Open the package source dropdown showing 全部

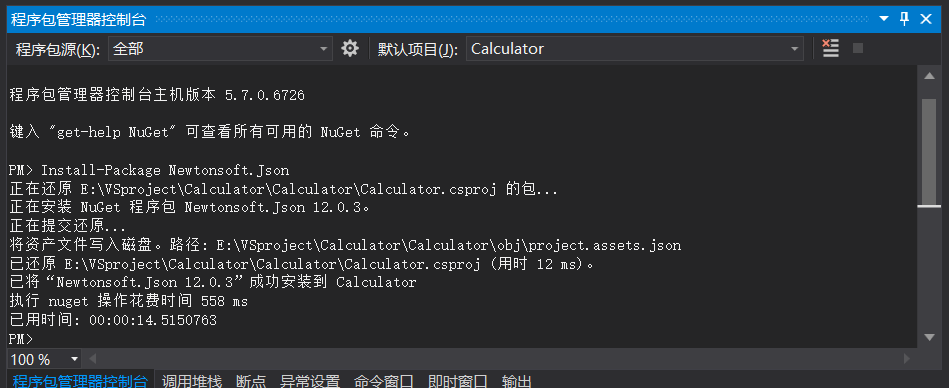click(220, 48)
